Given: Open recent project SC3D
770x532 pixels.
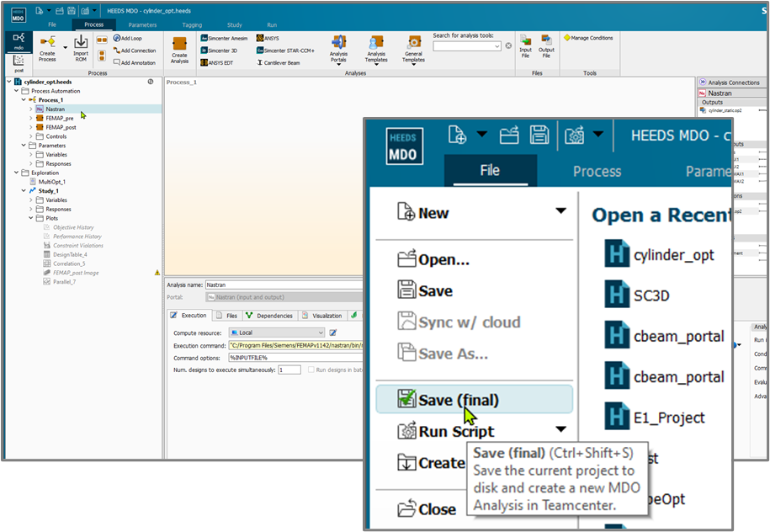Looking at the screenshot, I should point(637,295).
